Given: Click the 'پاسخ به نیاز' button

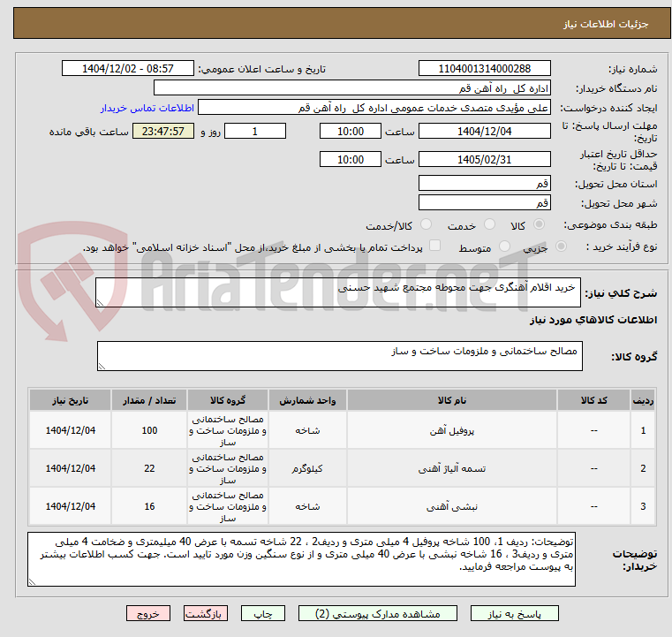Looking at the screenshot, I should [514, 613].
